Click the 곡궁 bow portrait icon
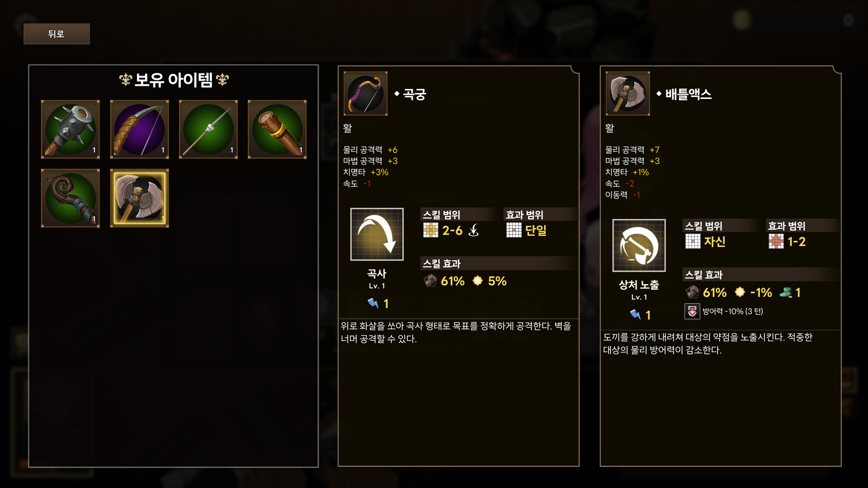This screenshot has width=868, height=488. coord(365,94)
